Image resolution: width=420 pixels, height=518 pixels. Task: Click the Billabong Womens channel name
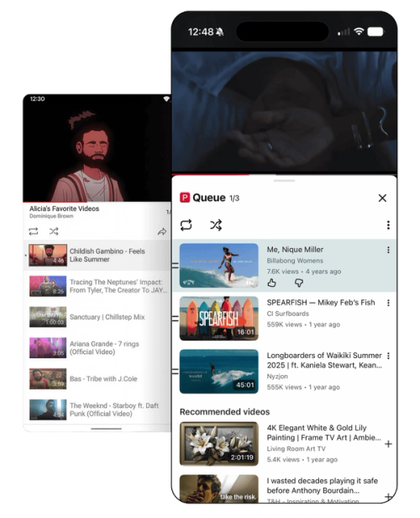pyautogui.click(x=295, y=261)
